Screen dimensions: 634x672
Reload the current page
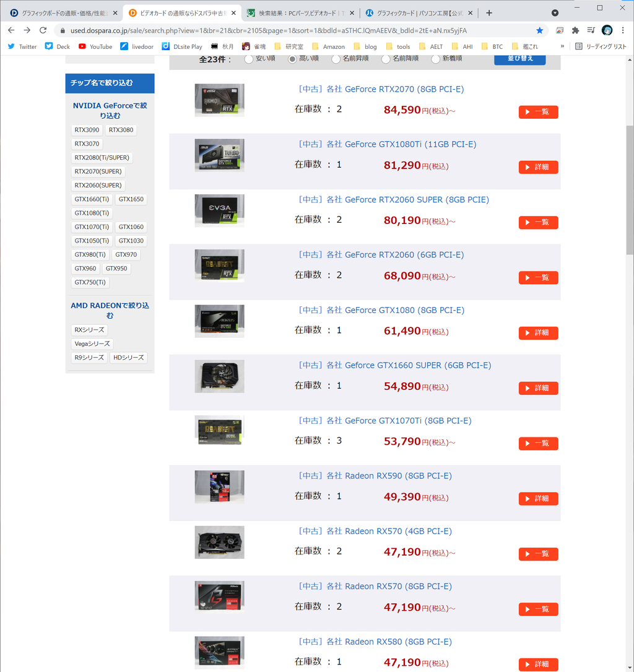43,30
